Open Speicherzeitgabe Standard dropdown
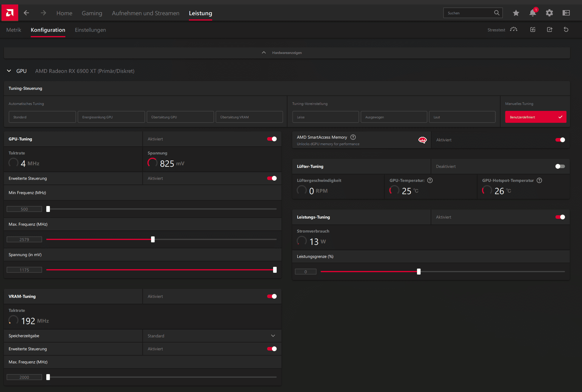Image resolution: width=582 pixels, height=392 pixels. pyautogui.click(x=212, y=336)
